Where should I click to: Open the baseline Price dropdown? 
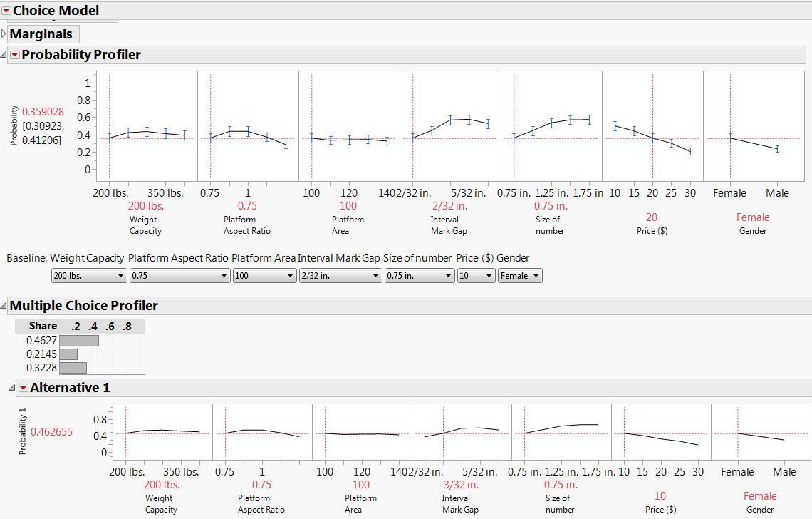(x=477, y=276)
